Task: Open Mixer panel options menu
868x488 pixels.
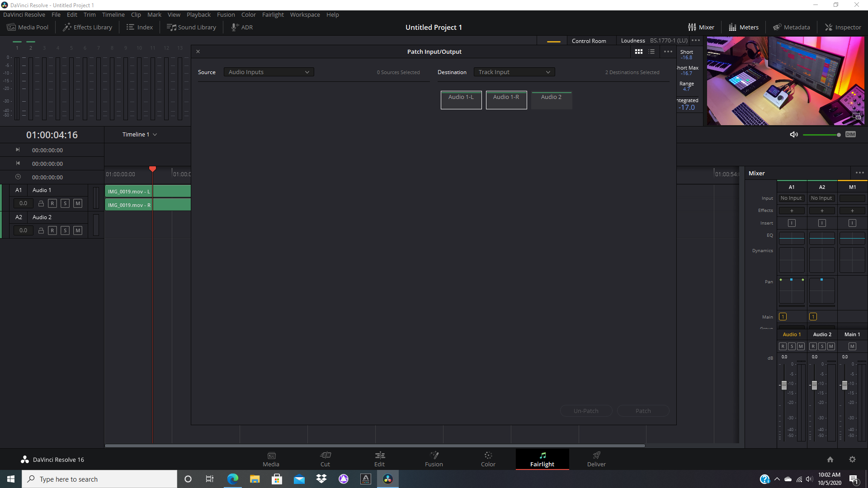Action: coord(860,173)
